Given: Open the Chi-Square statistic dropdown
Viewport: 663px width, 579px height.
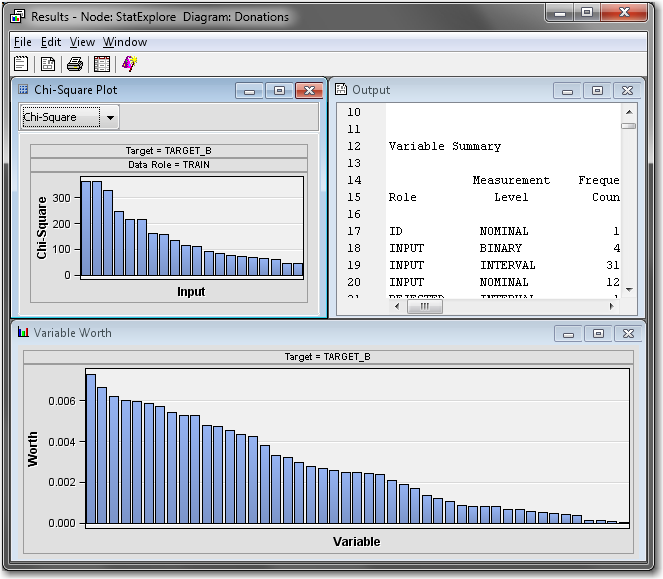Looking at the screenshot, I should [110, 118].
